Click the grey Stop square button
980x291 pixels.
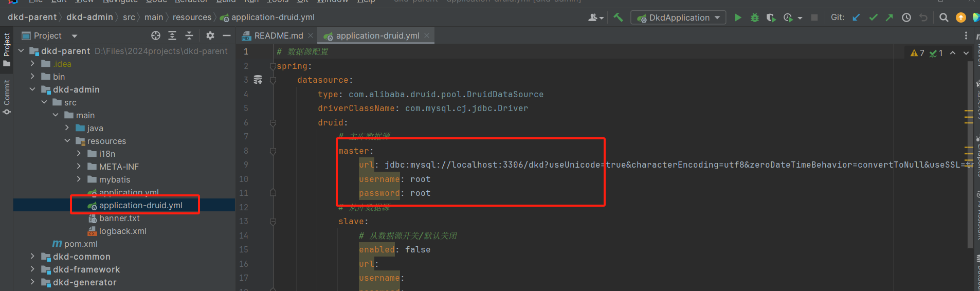click(814, 17)
